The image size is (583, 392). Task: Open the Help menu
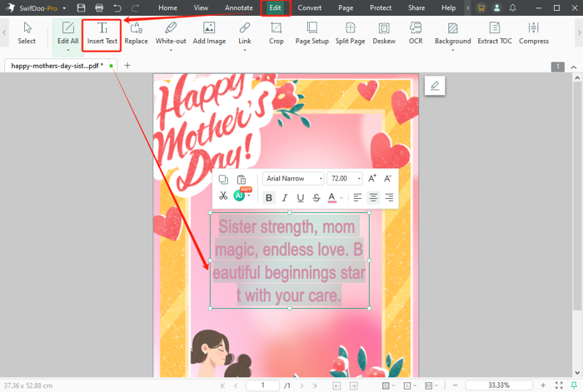point(448,7)
